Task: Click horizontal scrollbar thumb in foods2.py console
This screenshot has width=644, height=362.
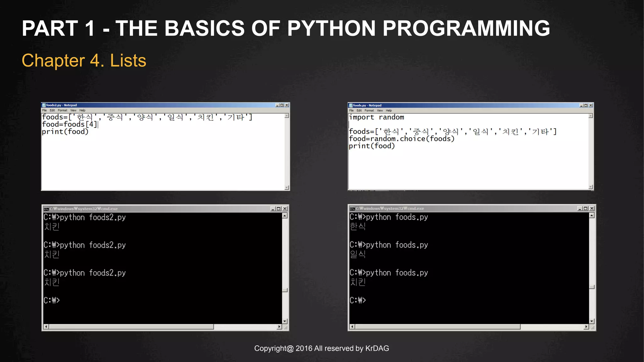Action: (131, 327)
